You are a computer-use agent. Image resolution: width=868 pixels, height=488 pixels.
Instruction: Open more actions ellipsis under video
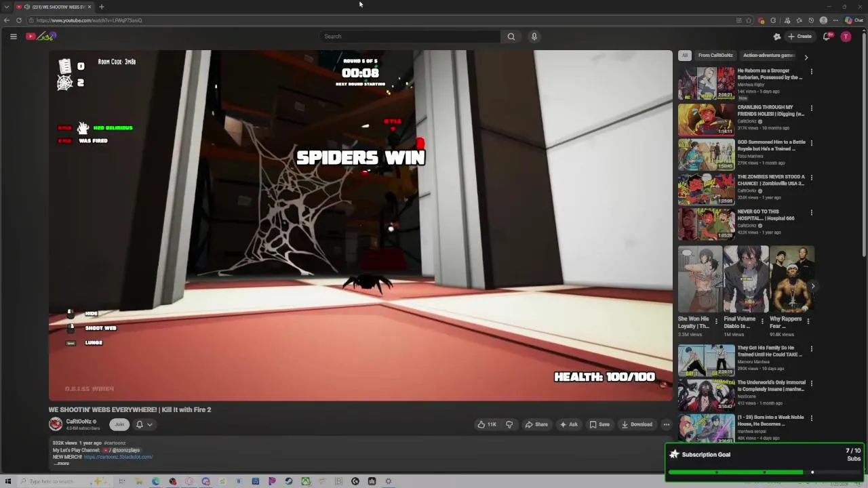666,424
